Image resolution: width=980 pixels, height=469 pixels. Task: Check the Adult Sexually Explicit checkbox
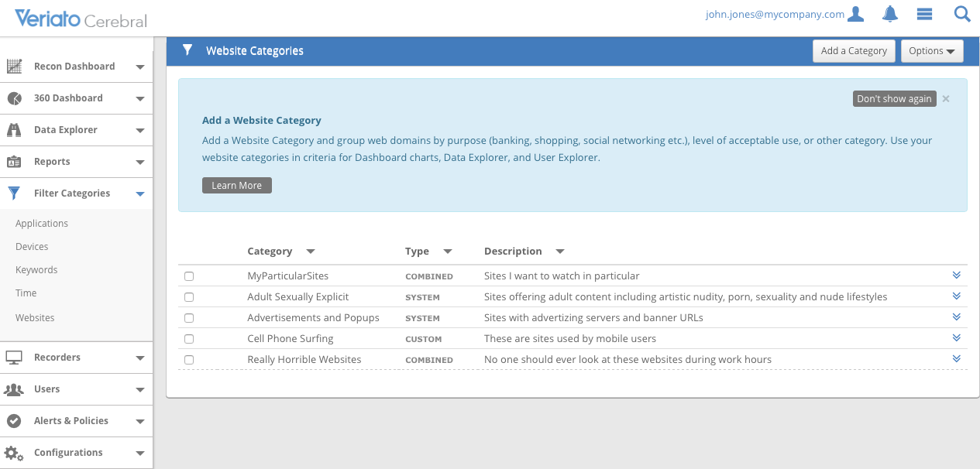pos(189,297)
